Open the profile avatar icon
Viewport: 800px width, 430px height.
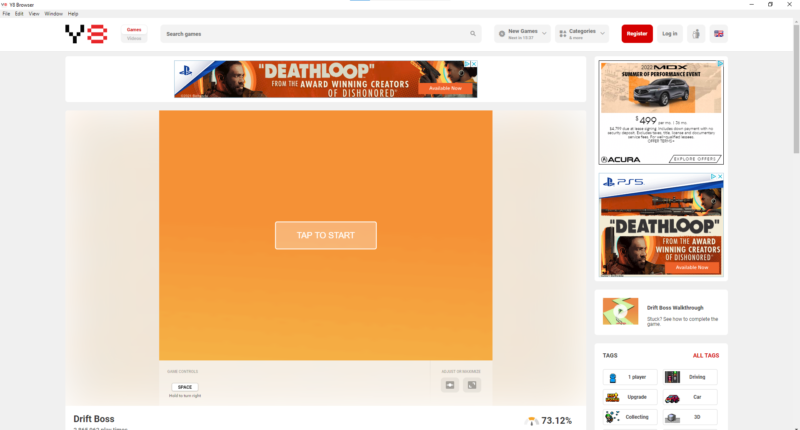[x=696, y=34]
